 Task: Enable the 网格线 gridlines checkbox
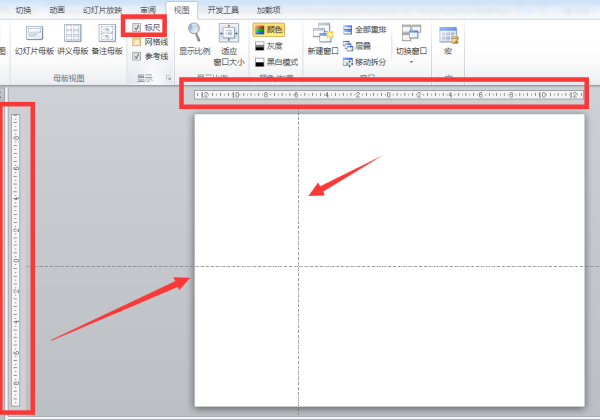pos(137,42)
